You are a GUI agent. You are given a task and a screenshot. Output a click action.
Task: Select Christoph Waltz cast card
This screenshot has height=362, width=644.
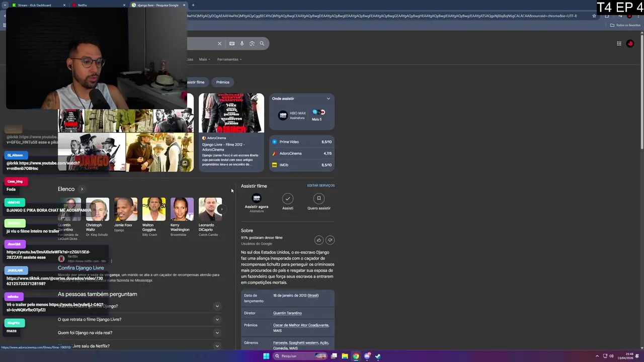pos(98,217)
